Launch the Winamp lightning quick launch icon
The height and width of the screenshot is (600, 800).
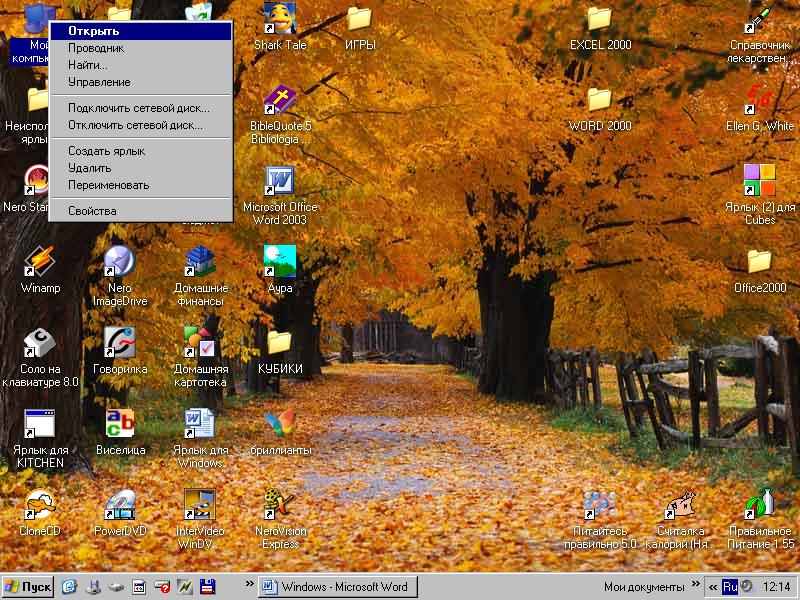(x=185, y=587)
